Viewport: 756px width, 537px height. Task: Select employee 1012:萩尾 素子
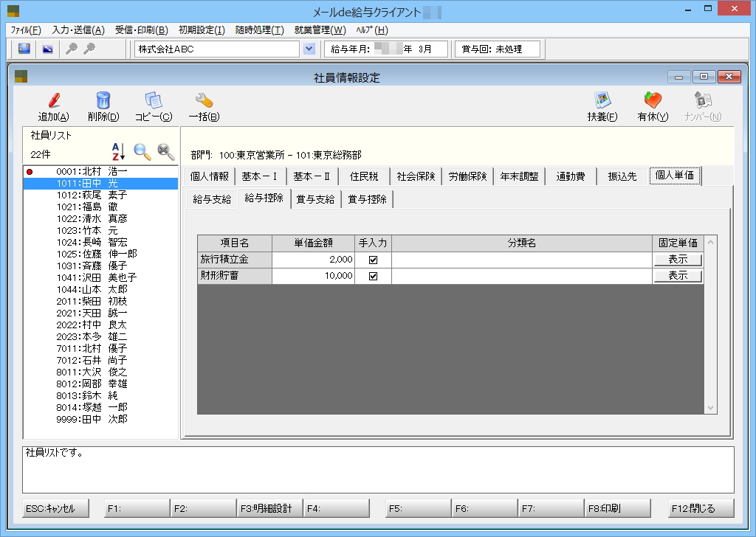[x=100, y=195]
